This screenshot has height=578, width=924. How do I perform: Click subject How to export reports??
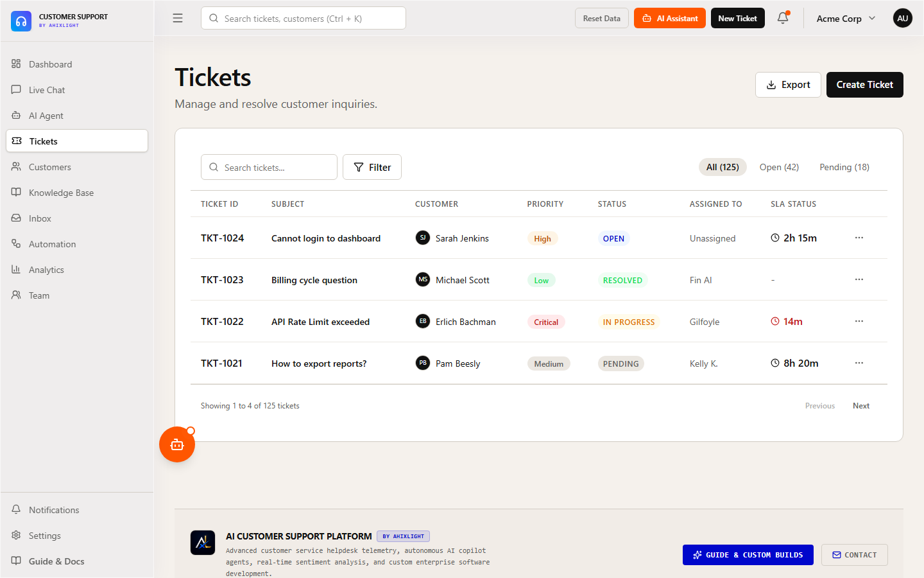click(319, 363)
